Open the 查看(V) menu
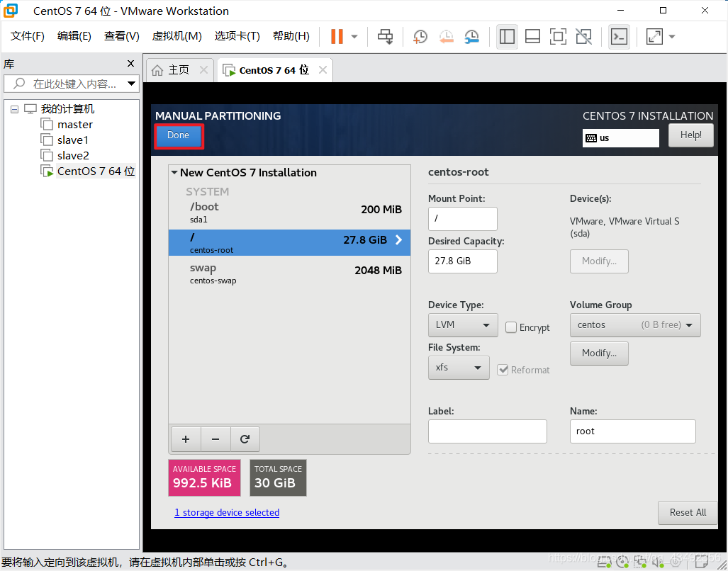728x571 pixels. pyautogui.click(x=122, y=36)
